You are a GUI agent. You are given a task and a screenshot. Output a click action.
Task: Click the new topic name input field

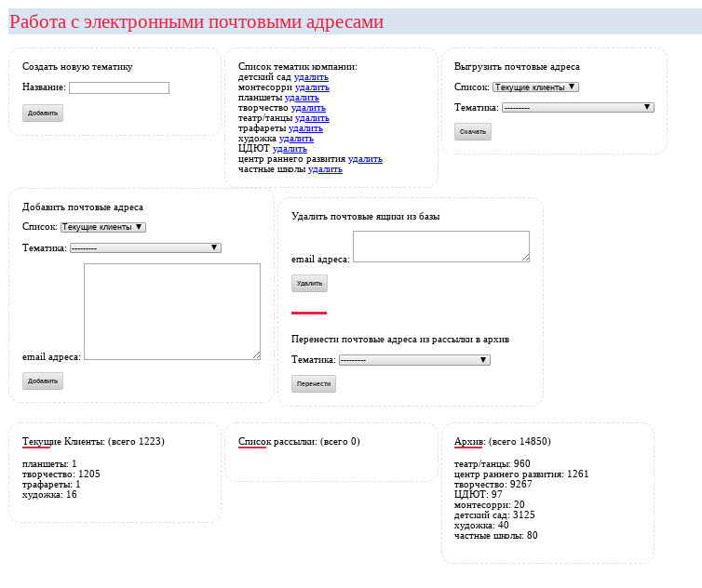coord(118,87)
